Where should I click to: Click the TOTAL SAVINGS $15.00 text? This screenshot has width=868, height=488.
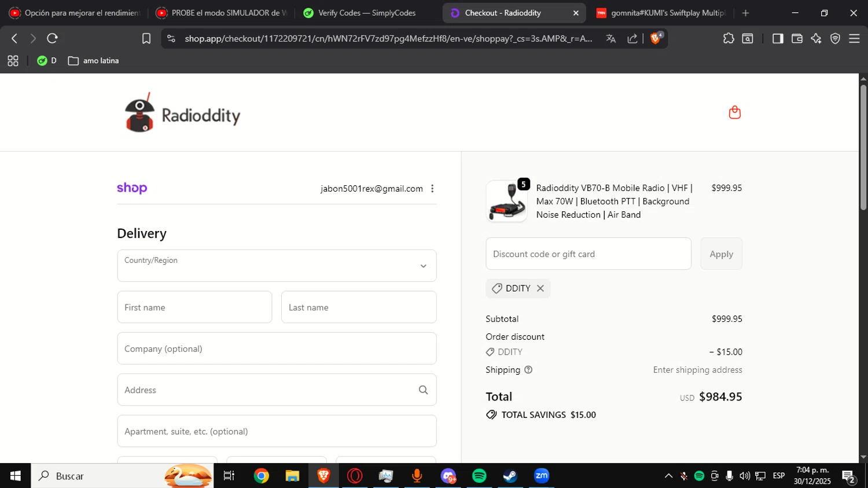[x=549, y=414]
